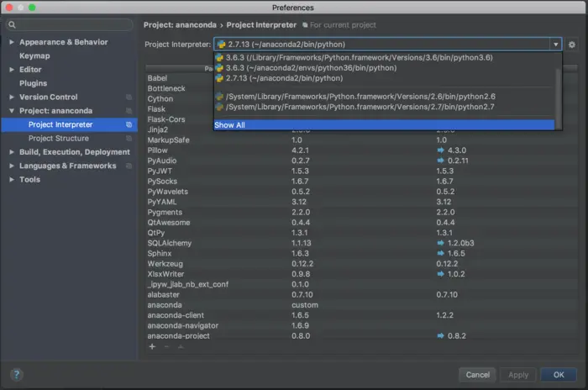Select the anaconda-client package row
Viewport: 588px width, 390px height.
click(x=361, y=316)
